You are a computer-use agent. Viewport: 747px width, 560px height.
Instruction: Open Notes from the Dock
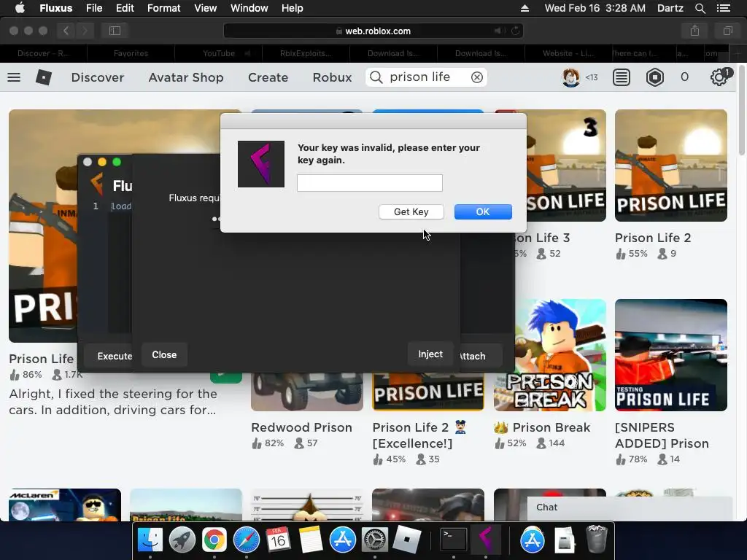[311, 540]
